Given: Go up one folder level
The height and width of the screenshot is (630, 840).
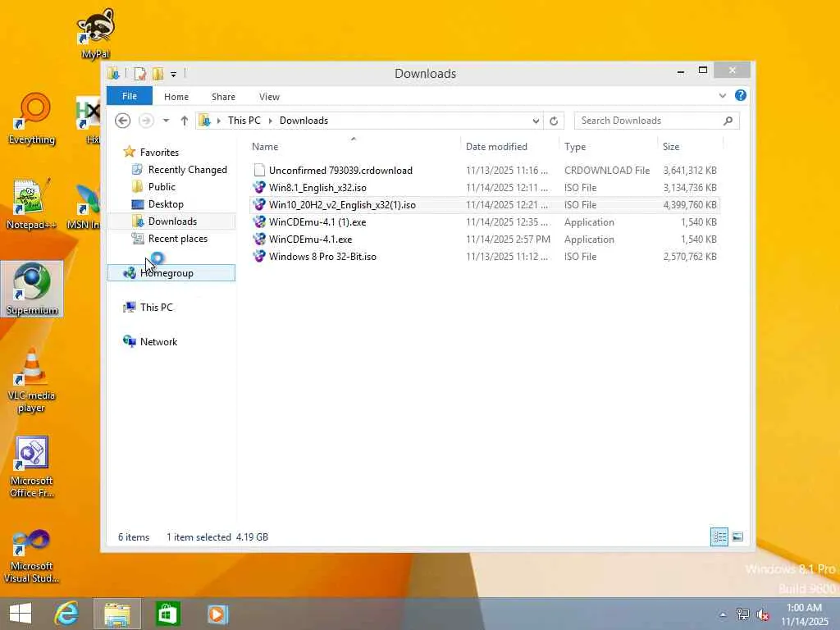Looking at the screenshot, I should [185, 121].
